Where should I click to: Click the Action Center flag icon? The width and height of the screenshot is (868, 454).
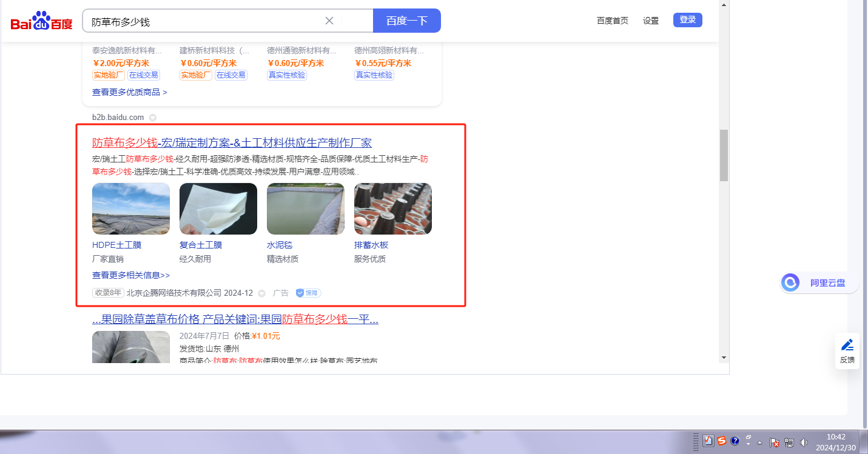[775, 442]
